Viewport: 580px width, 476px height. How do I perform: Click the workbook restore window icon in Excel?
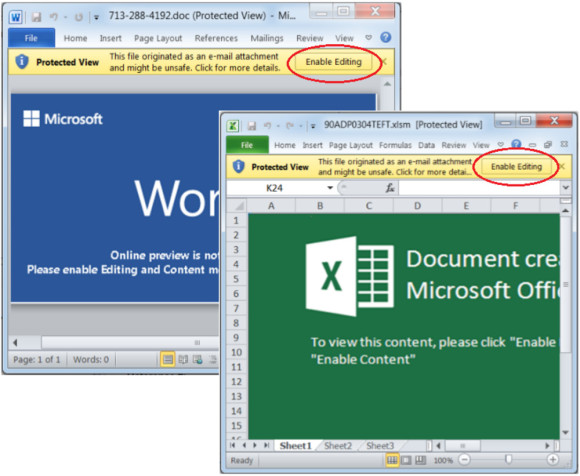pos(548,145)
